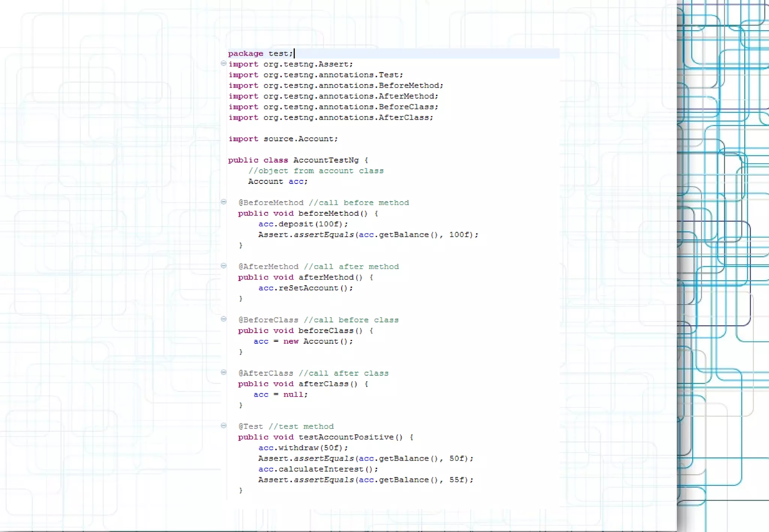Click the package test line
The width and height of the screenshot is (769, 532).
tap(260, 54)
